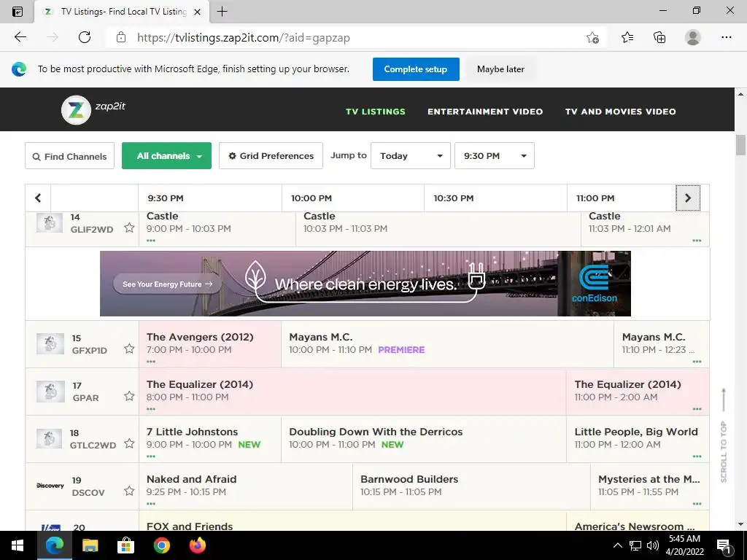The image size is (747, 560).
Task: Open tab actions menu icon
Action: click(18, 12)
